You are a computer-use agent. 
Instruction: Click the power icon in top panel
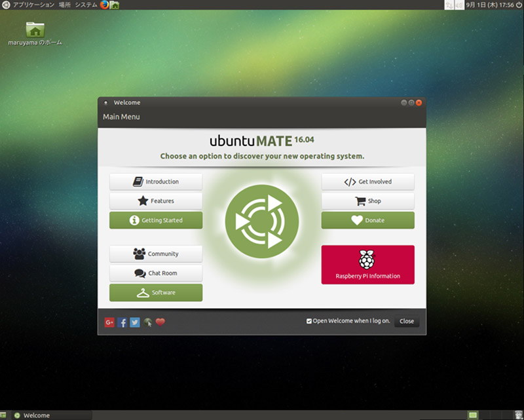click(519, 5)
